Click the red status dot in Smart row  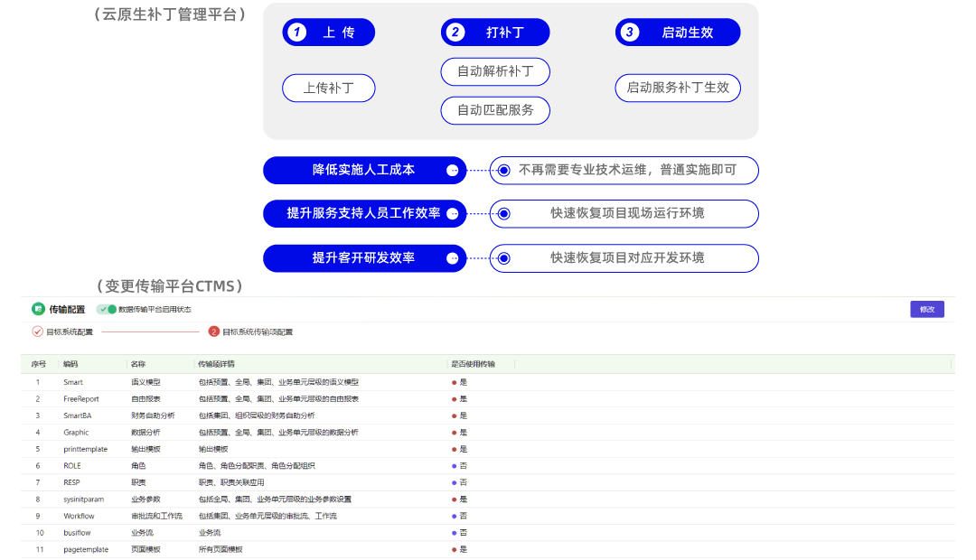tap(454, 382)
